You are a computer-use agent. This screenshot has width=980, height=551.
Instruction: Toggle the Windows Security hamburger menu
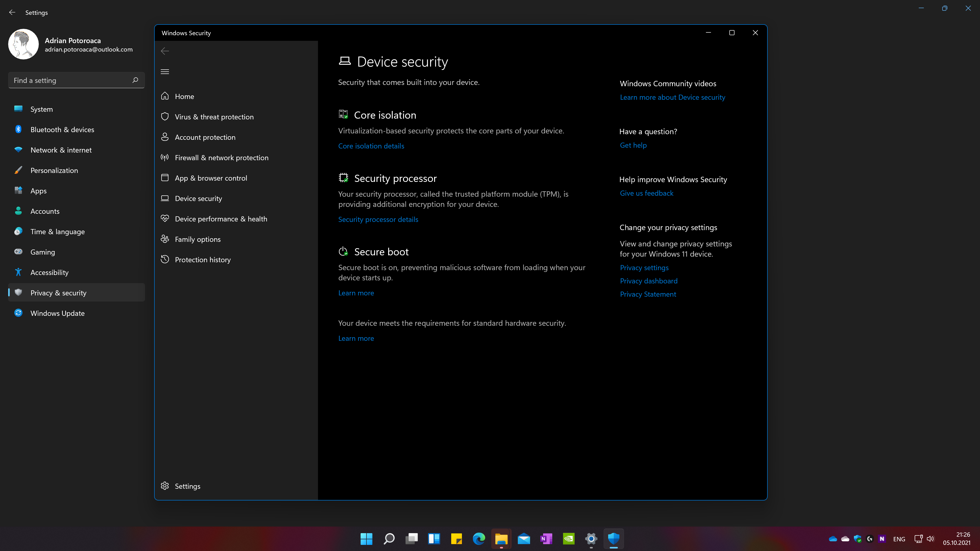[x=165, y=71]
